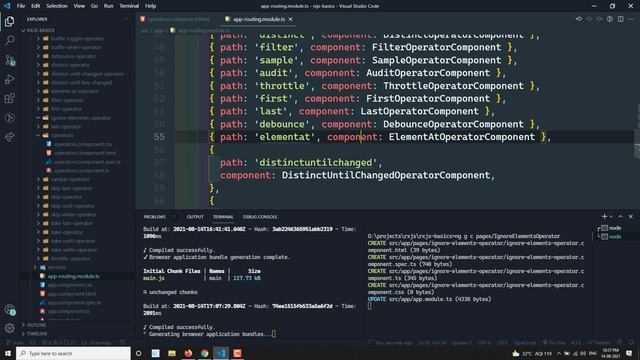Open the Run menu

click(108, 6)
